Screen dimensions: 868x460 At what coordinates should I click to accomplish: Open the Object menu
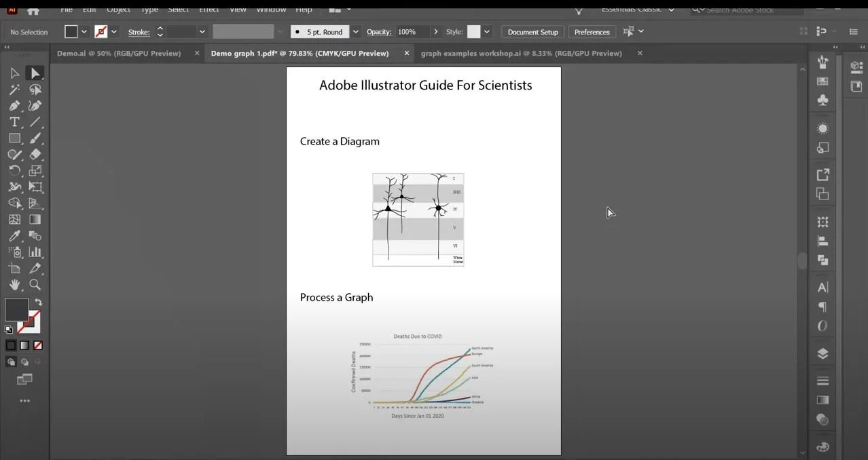pyautogui.click(x=119, y=9)
